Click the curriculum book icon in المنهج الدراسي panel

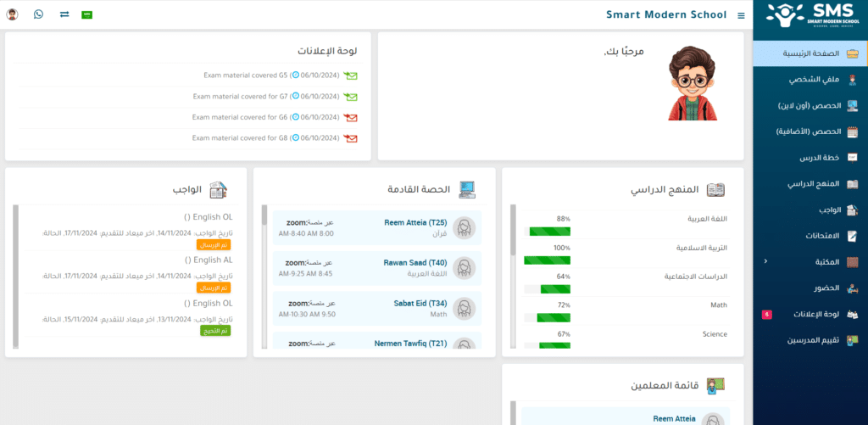[716, 190]
